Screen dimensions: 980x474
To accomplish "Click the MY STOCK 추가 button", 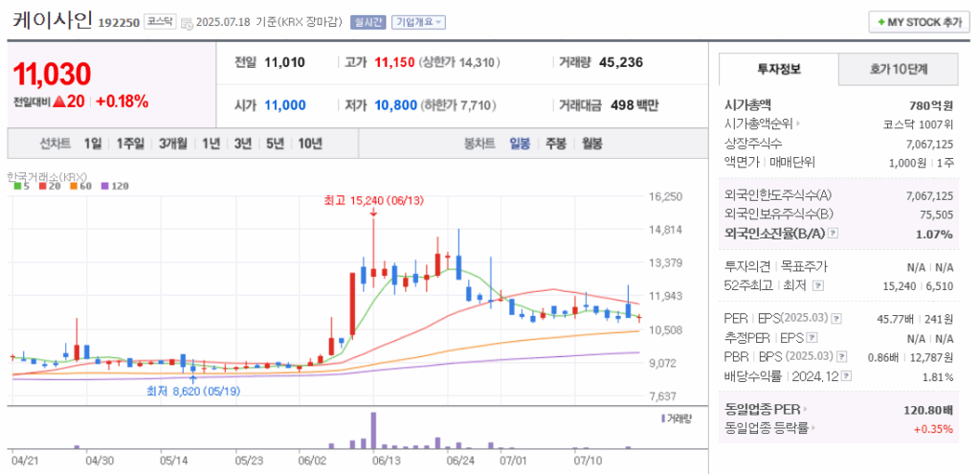I will (920, 22).
